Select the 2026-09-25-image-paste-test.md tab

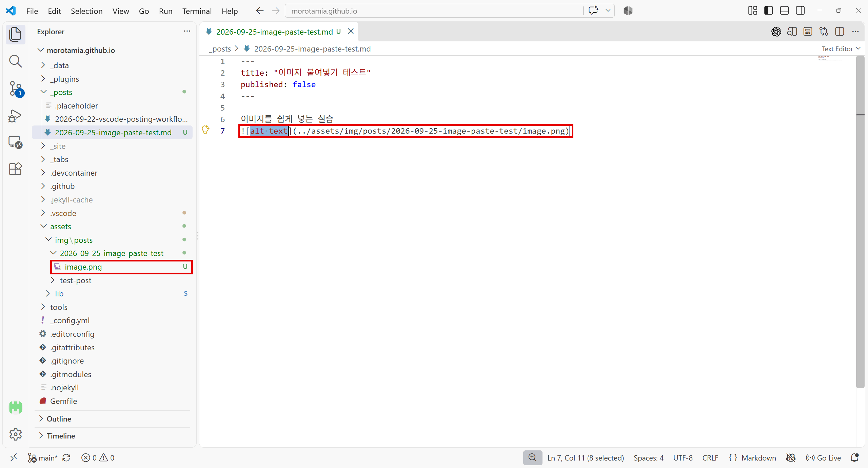(274, 32)
